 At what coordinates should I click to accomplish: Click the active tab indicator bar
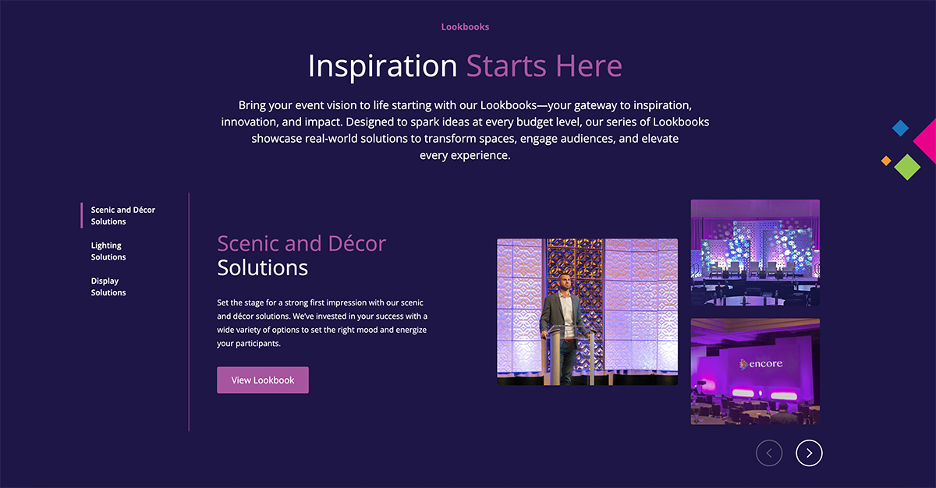point(82,215)
